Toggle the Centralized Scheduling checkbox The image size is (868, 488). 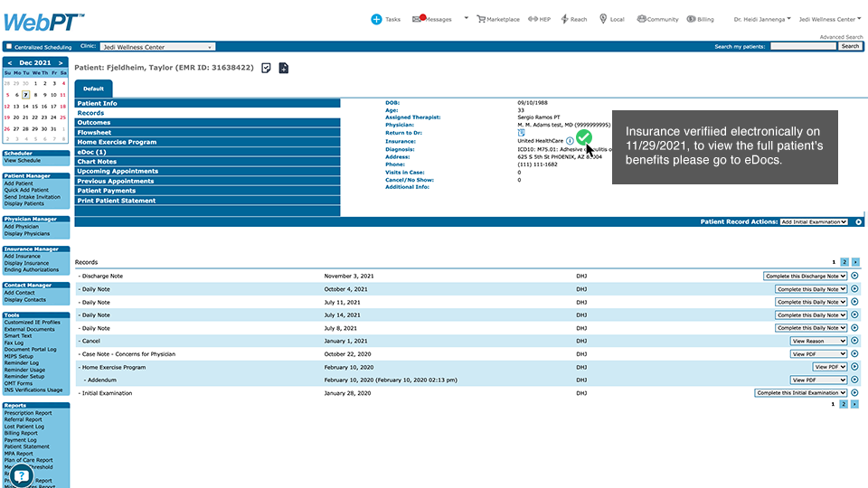point(9,47)
